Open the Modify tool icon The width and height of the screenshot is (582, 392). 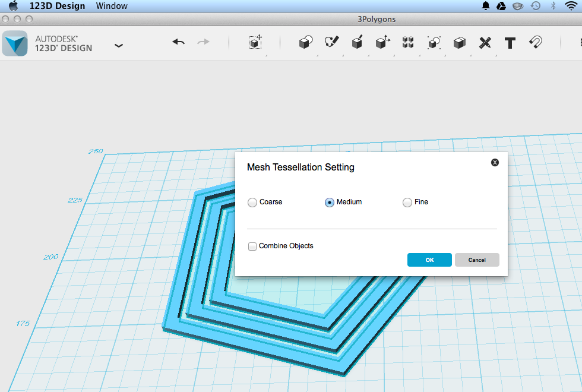(x=382, y=42)
